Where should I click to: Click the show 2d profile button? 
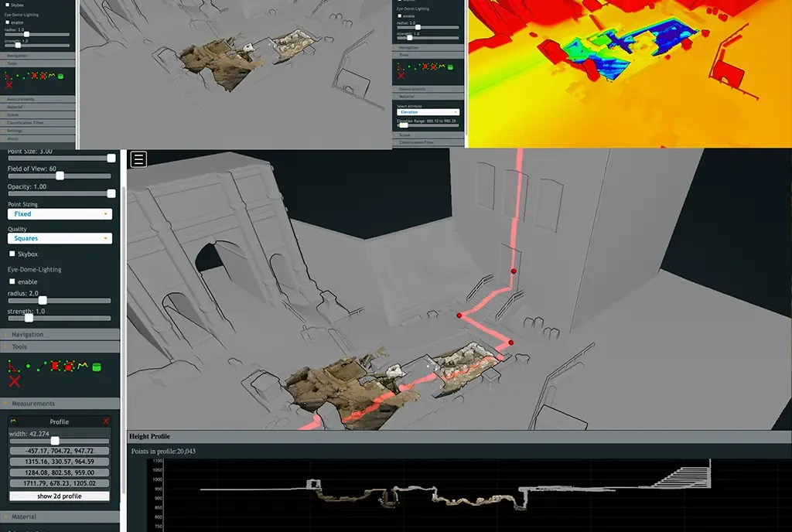coord(59,496)
